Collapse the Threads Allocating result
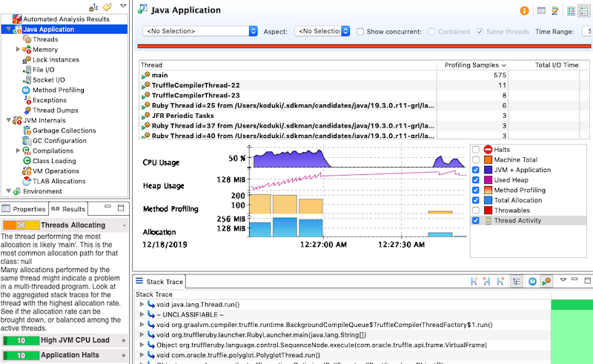The width and height of the screenshot is (593, 364). [x=124, y=225]
